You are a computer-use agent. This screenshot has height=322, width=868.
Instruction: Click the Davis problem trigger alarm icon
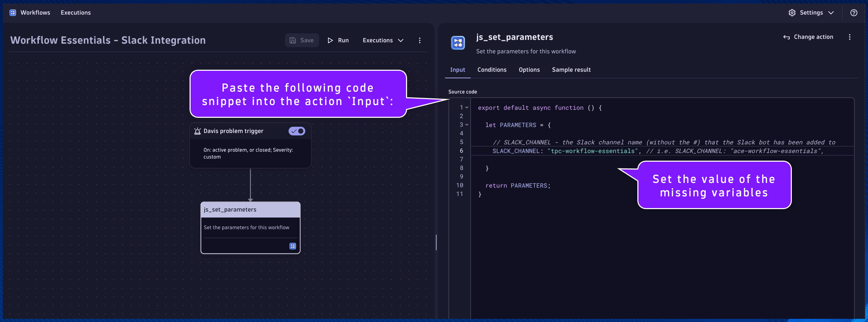tap(198, 131)
